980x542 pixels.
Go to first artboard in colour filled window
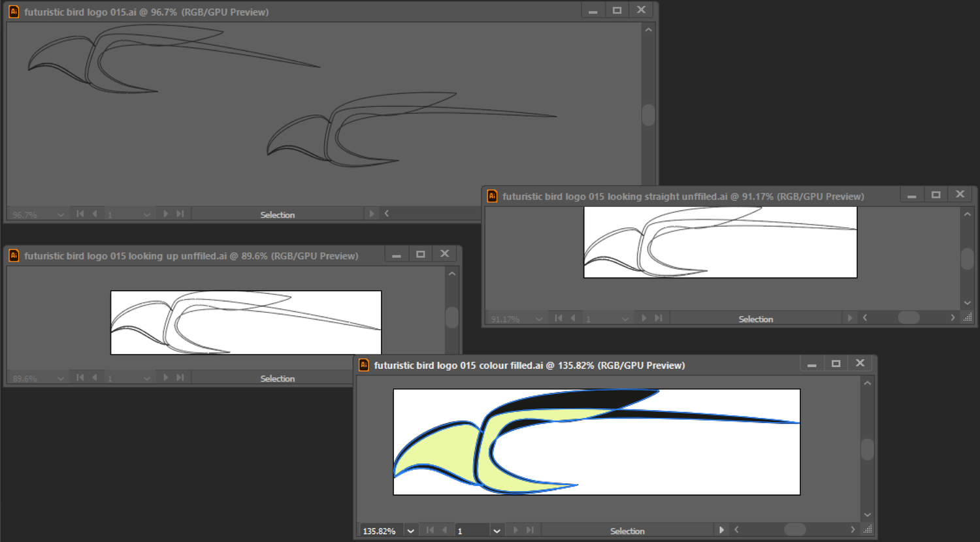click(x=430, y=530)
